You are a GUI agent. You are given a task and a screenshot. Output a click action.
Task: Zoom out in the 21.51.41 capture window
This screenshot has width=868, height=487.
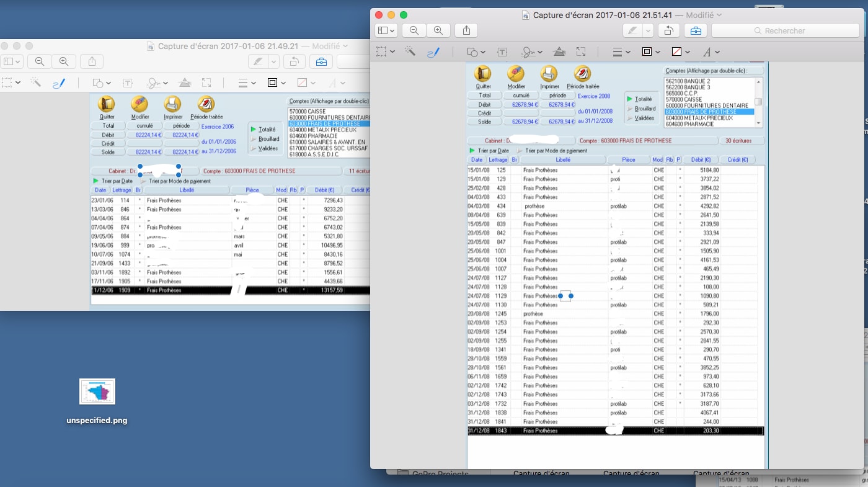click(x=414, y=30)
